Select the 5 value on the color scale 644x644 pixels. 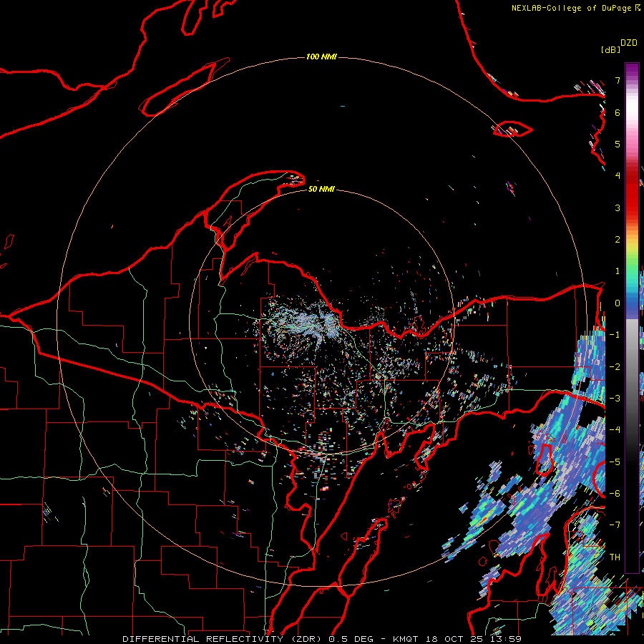(x=618, y=144)
